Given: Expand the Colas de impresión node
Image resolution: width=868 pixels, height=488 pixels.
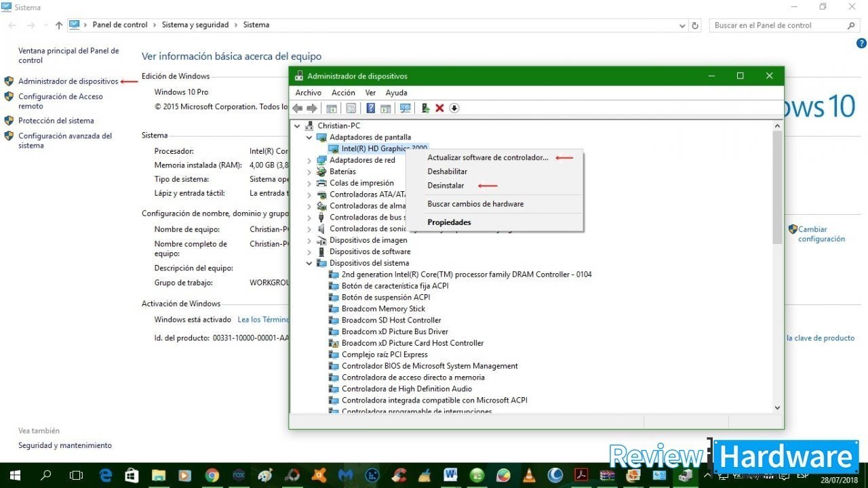Looking at the screenshot, I should 309,183.
